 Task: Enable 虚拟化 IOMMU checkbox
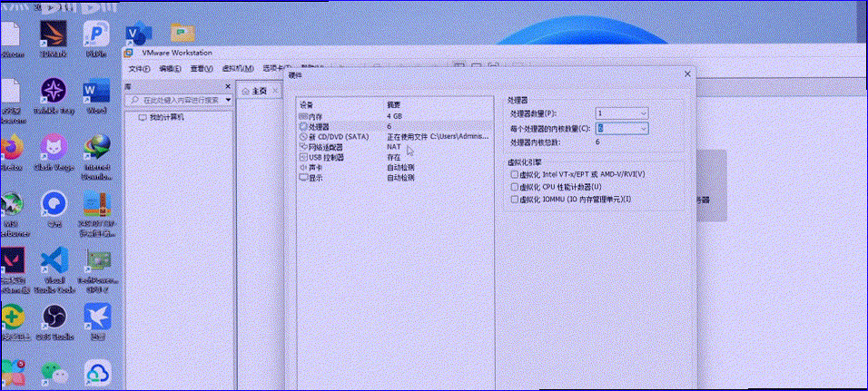click(515, 200)
